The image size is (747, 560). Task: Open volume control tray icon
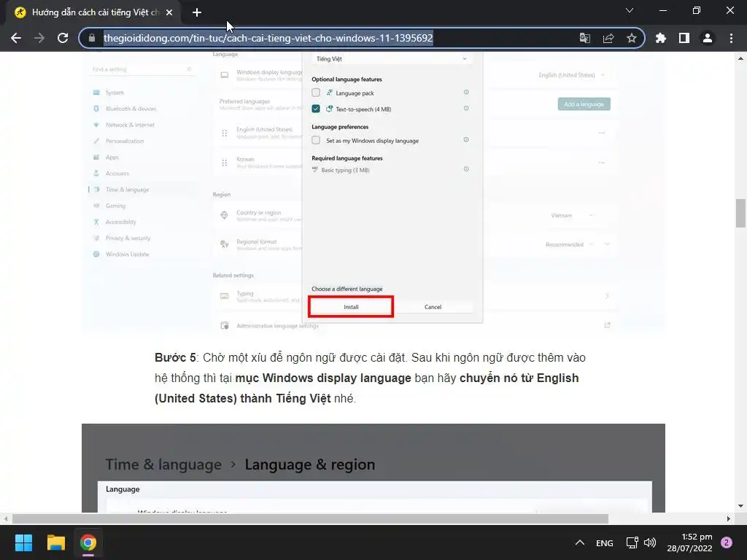pyautogui.click(x=650, y=542)
